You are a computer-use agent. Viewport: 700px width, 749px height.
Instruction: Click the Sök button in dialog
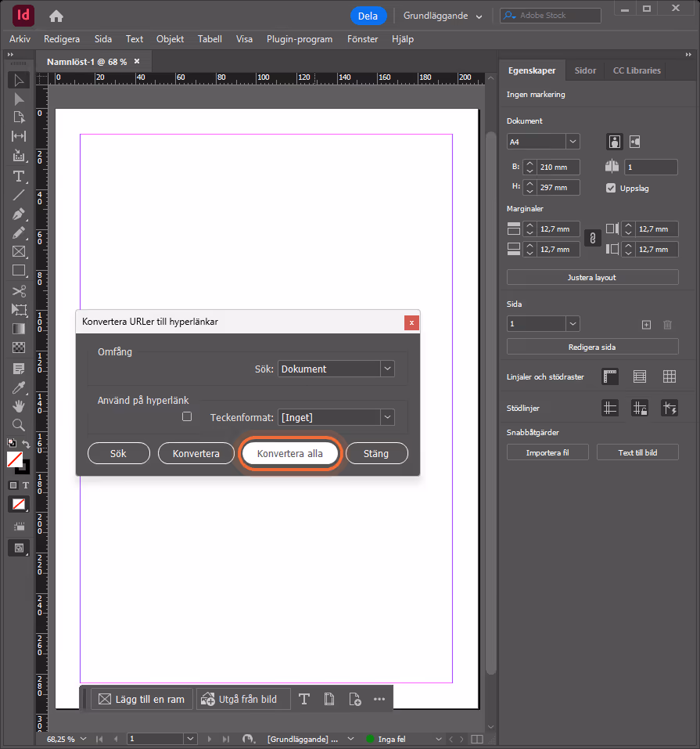[x=118, y=453]
